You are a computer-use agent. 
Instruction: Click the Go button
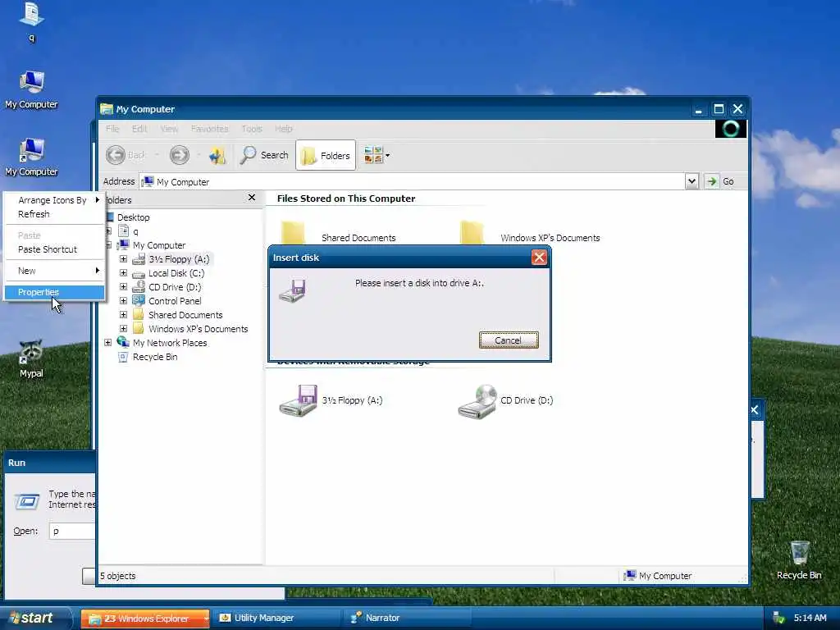click(720, 181)
